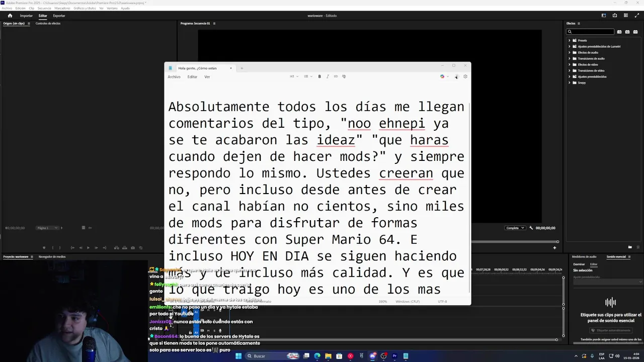Filter Effects by accelerated effects icon
Image resolution: width=644 pixels, height=362 pixels.
click(619, 32)
